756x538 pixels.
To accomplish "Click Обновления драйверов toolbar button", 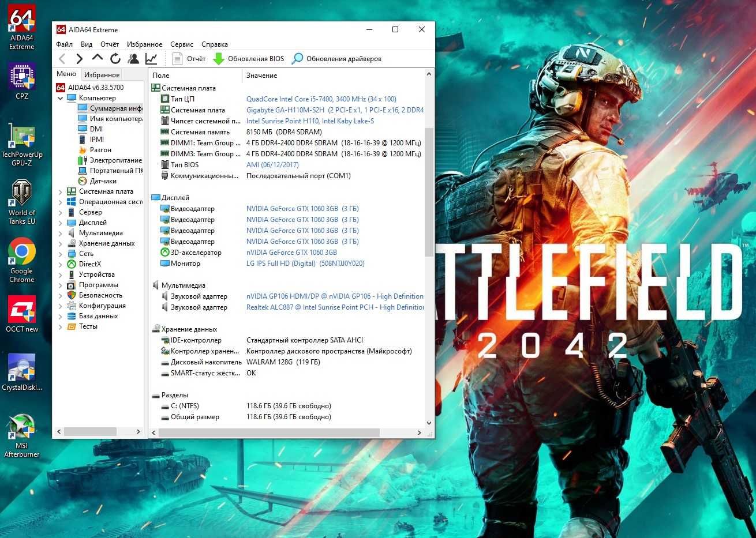I will 336,58.
